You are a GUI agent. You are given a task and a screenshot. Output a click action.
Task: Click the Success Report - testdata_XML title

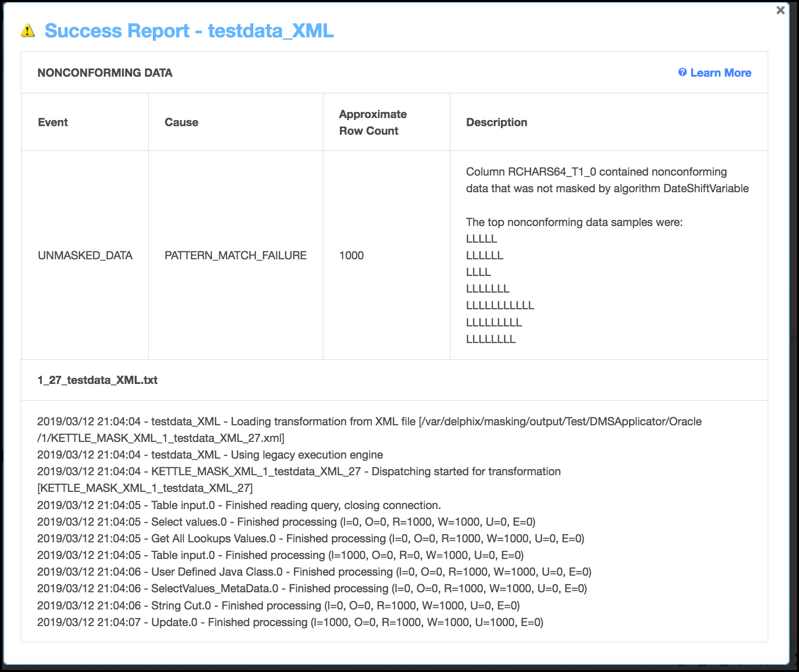click(189, 31)
